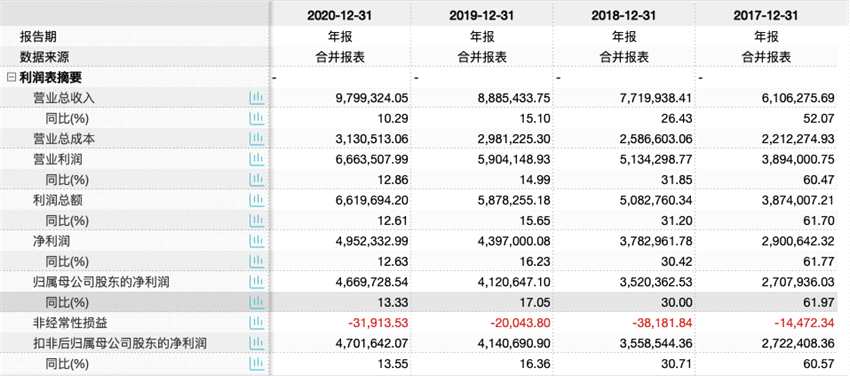Open chart icon for 扣非后归属母公司股东的净利润 row
Image resolution: width=850 pixels, height=376 pixels.
pos(256,343)
